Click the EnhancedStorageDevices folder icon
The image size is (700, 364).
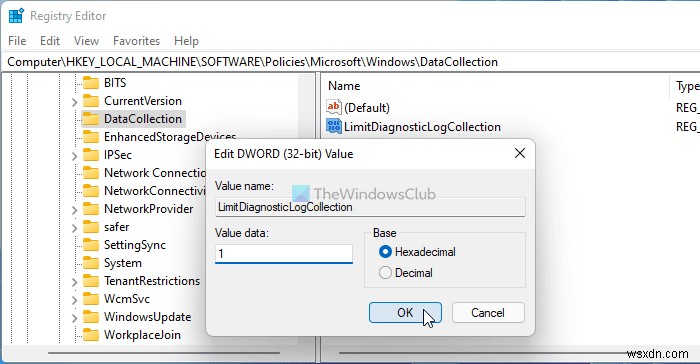click(91, 137)
